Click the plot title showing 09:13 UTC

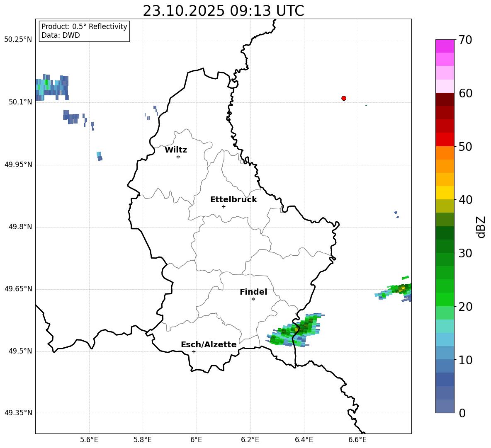tap(223, 11)
